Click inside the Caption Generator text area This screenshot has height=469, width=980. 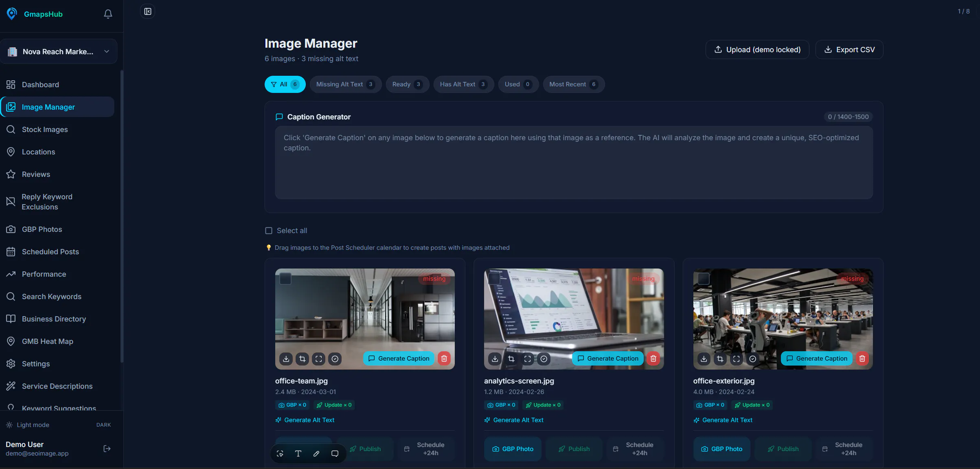click(574, 163)
